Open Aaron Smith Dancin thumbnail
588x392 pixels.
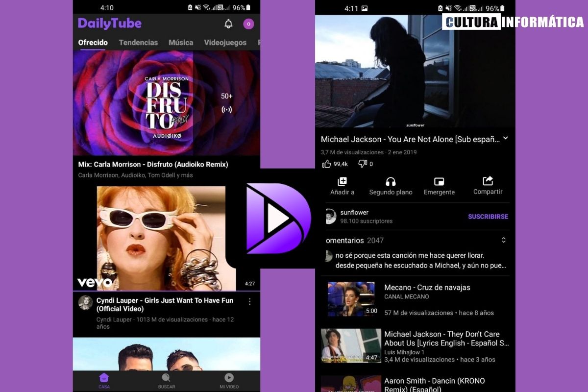(351, 384)
